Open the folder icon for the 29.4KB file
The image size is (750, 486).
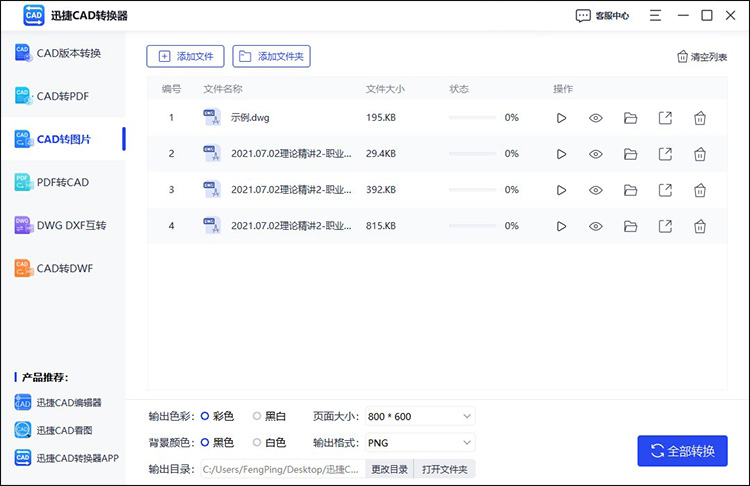coord(630,154)
